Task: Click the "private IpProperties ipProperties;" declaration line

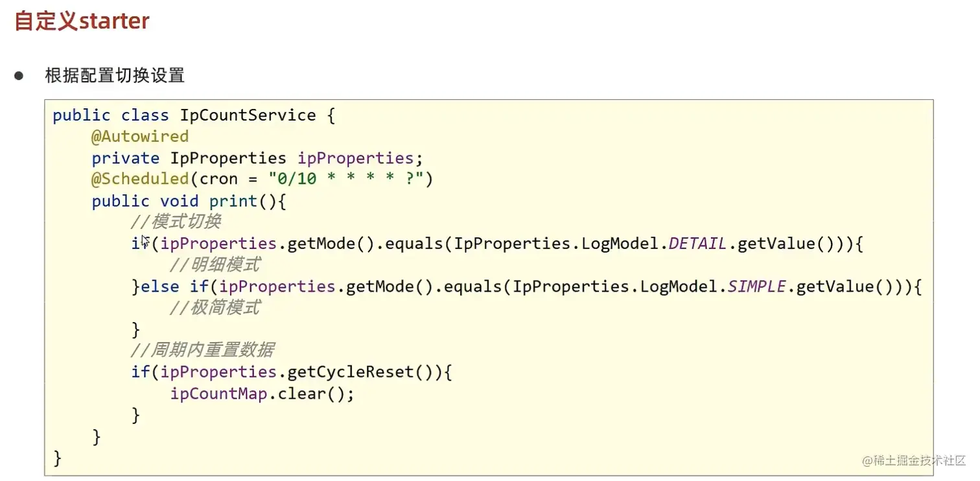Action: pos(257,159)
